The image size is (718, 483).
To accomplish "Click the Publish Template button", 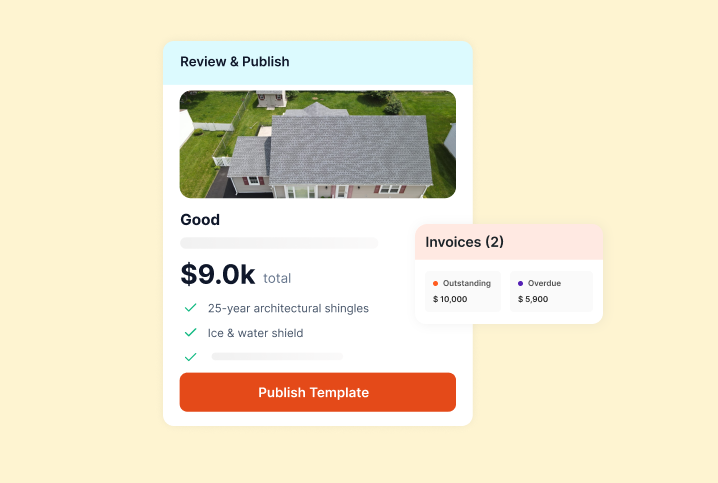I will [x=317, y=392].
